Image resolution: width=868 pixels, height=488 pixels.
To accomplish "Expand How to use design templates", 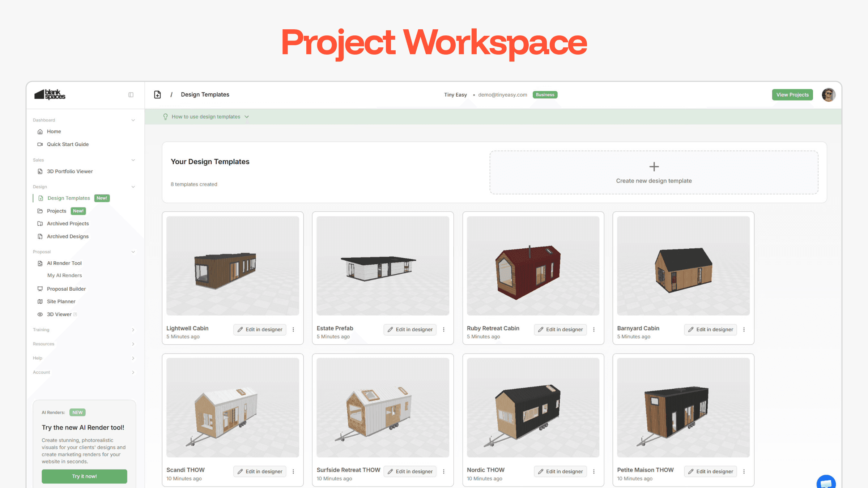I will coord(206,117).
